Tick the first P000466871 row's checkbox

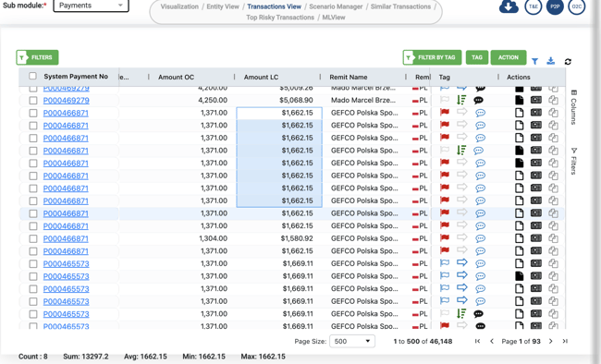pos(33,113)
